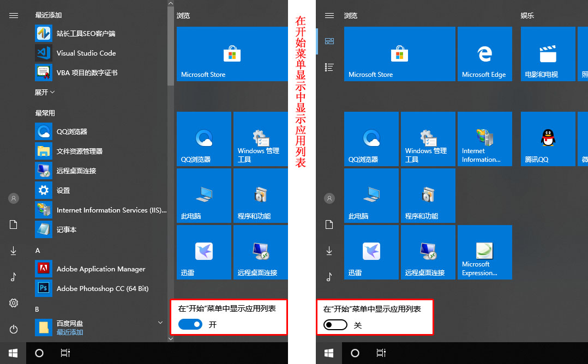Expand the 最近添加 list via 展开
Screen dimensions: 588x364
click(45, 92)
